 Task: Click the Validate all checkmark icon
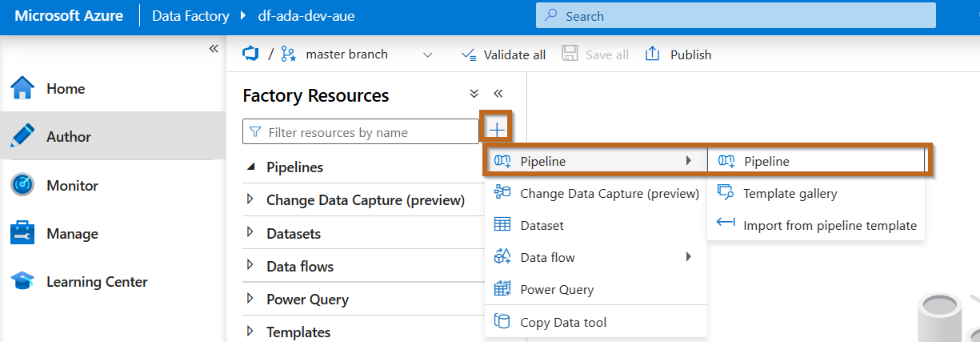470,54
